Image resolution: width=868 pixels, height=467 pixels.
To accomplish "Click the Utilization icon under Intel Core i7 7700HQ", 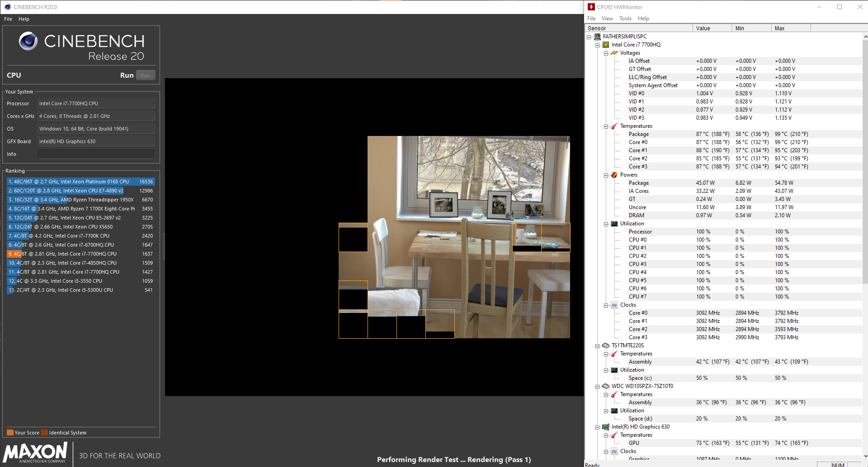I will click(x=614, y=224).
